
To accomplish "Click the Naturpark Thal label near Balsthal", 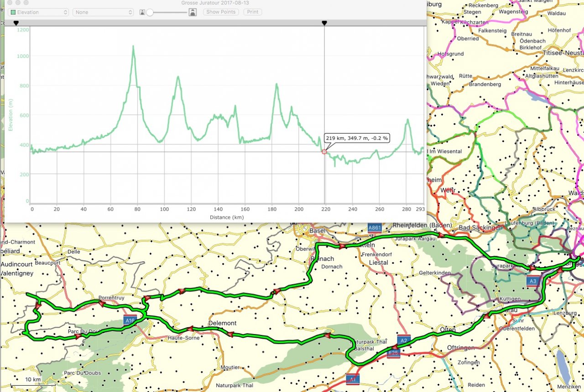I will pyautogui.click(x=369, y=342).
